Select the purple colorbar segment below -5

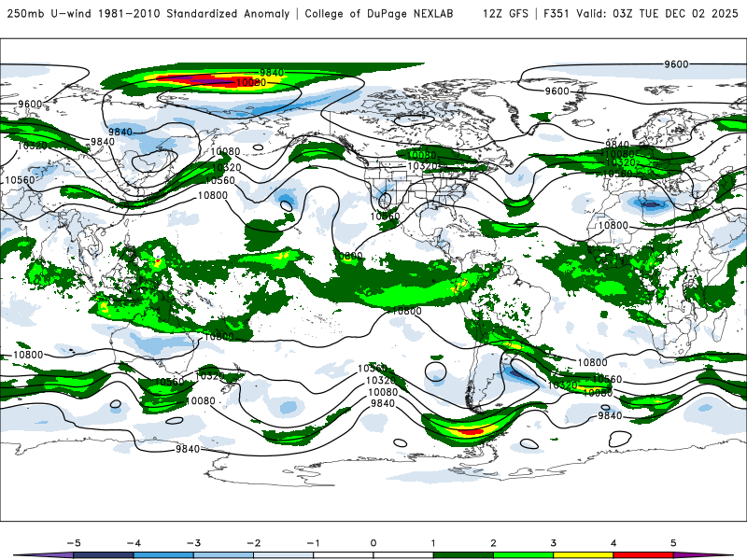pos(45,555)
